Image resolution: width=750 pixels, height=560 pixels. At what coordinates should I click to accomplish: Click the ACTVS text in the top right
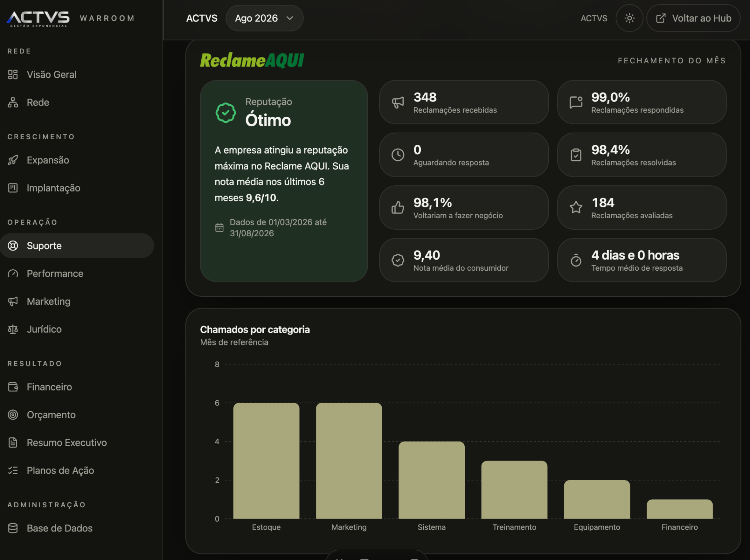[x=594, y=18]
